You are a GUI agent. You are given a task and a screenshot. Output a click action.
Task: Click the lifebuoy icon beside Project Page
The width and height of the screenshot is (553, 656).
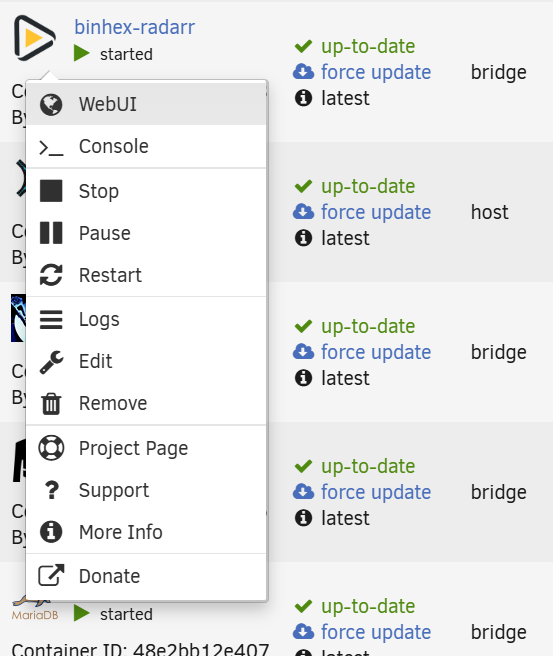(51, 448)
